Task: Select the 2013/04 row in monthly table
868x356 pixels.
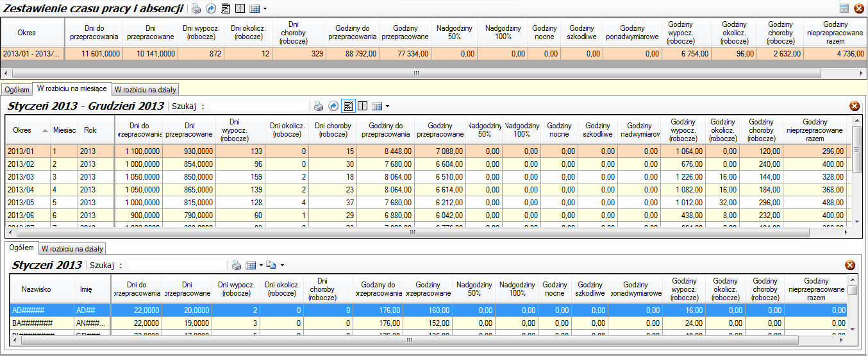Action: [430, 189]
